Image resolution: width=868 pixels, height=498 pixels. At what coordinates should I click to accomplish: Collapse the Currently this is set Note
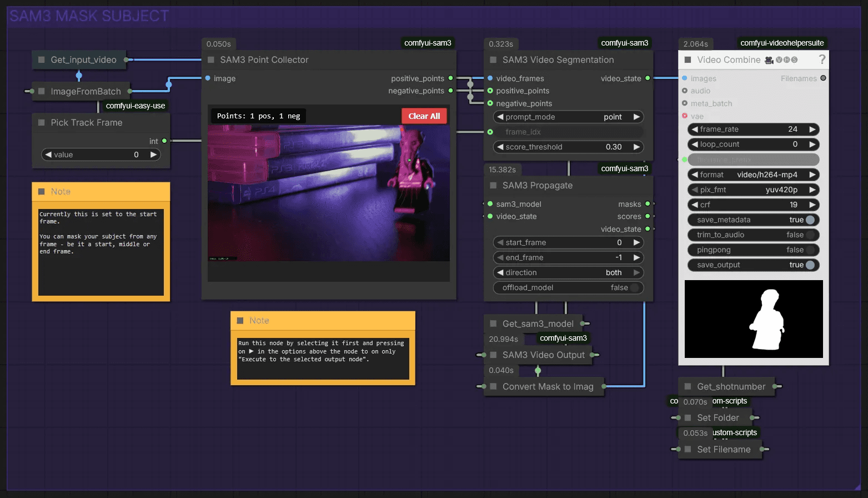(41, 191)
